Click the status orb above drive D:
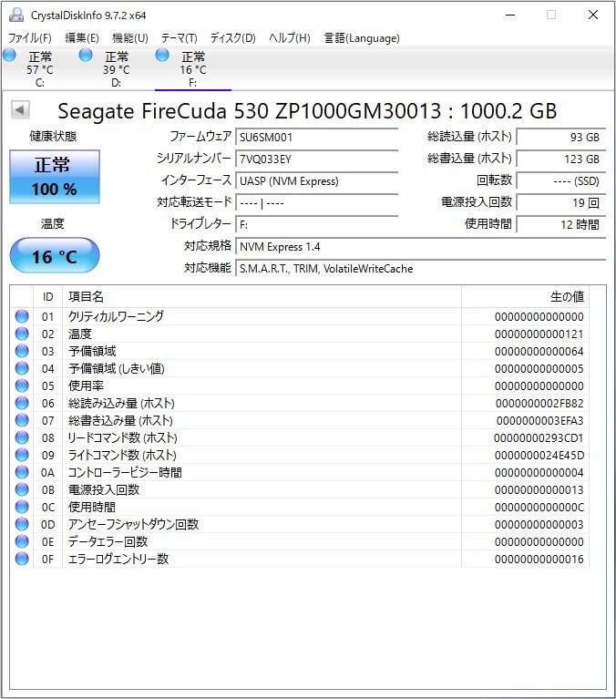The image size is (616, 699). point(86,57)
